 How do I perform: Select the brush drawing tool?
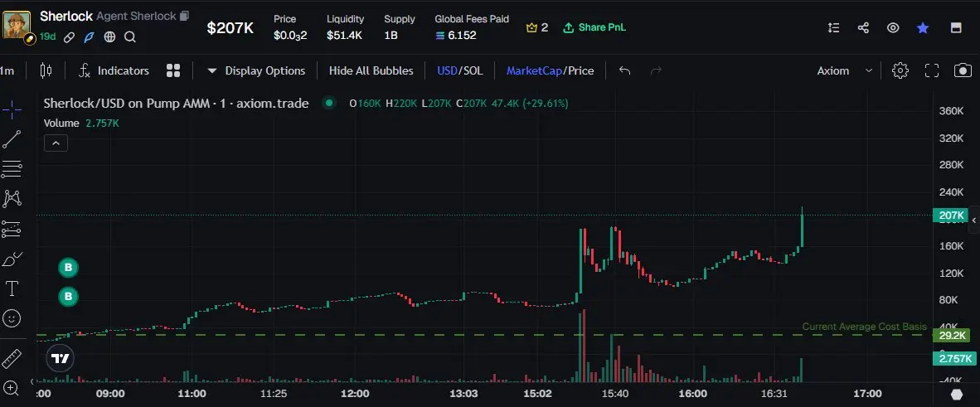point(12,259)
